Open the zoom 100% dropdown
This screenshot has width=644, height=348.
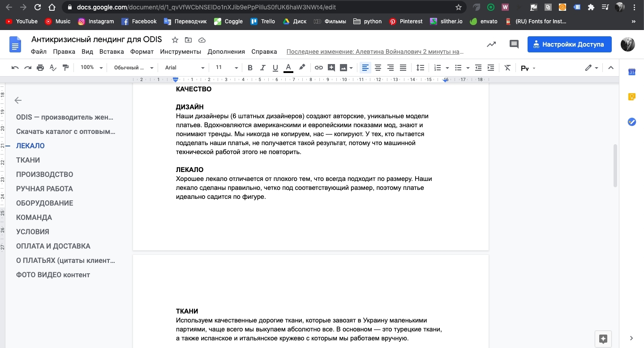91,68
